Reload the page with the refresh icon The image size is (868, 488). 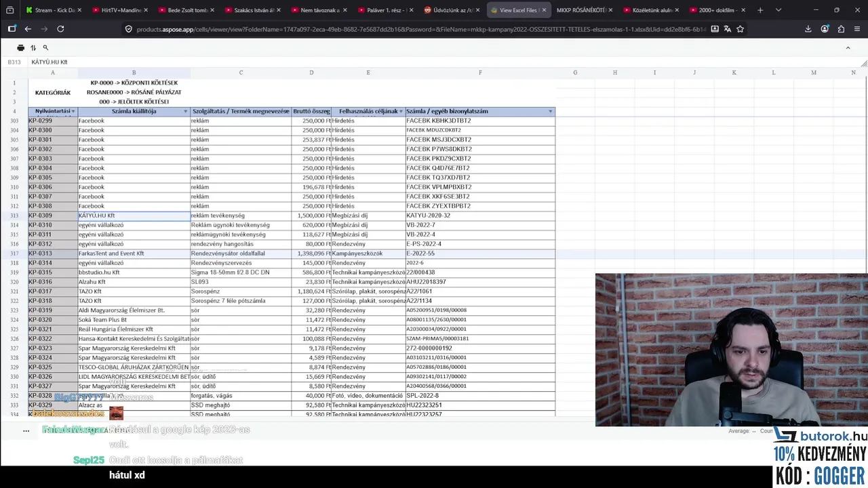tap(60, 29)
